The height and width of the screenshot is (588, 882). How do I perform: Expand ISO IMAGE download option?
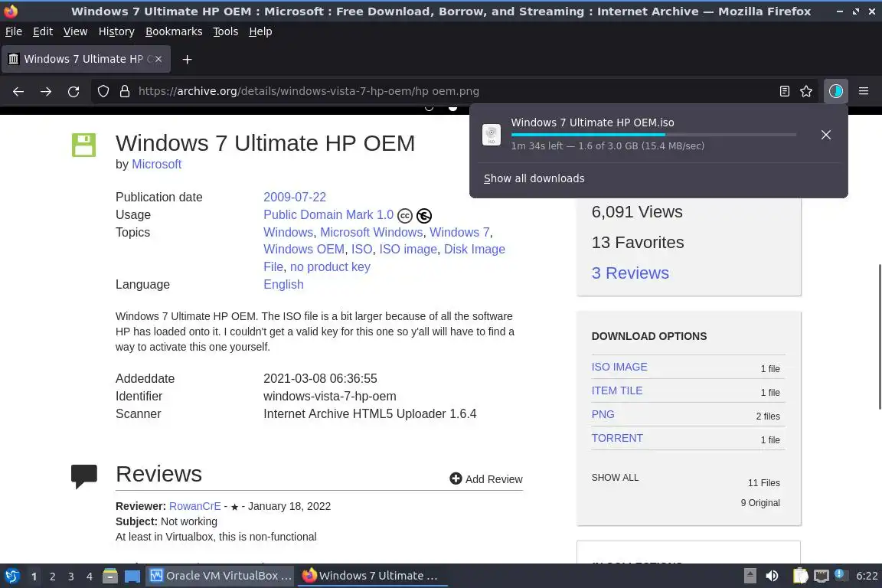coord(619,367)
